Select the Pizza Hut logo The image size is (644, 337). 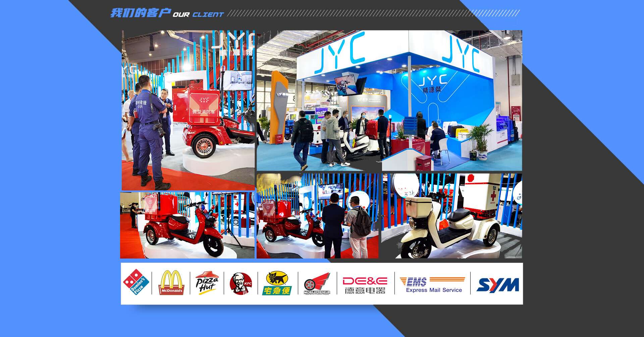[x=207, y=283]
